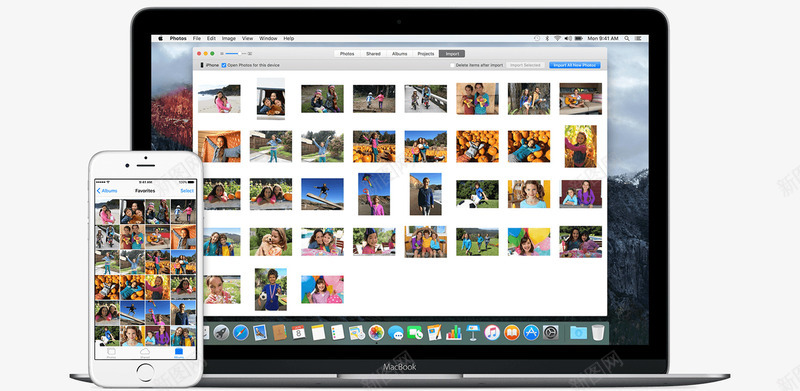Open Contacts book in the Dock
The image size is (800, 391).
pyautogui.click(x=280, y=332)
